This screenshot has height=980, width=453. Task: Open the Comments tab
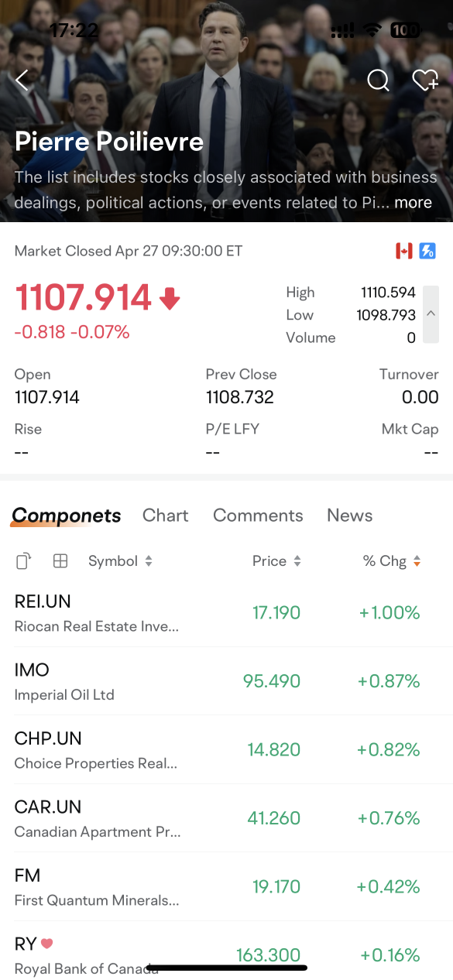pyautogui.click(x=258, y=516)
